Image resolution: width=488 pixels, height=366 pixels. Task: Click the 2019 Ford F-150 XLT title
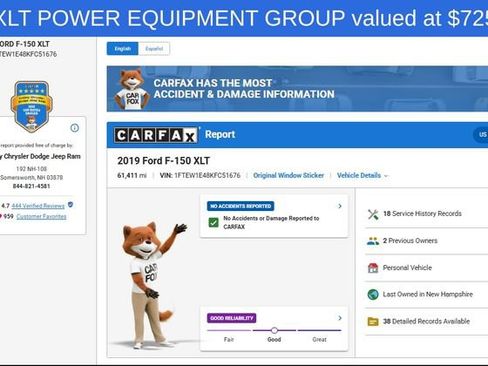[163, 161]
